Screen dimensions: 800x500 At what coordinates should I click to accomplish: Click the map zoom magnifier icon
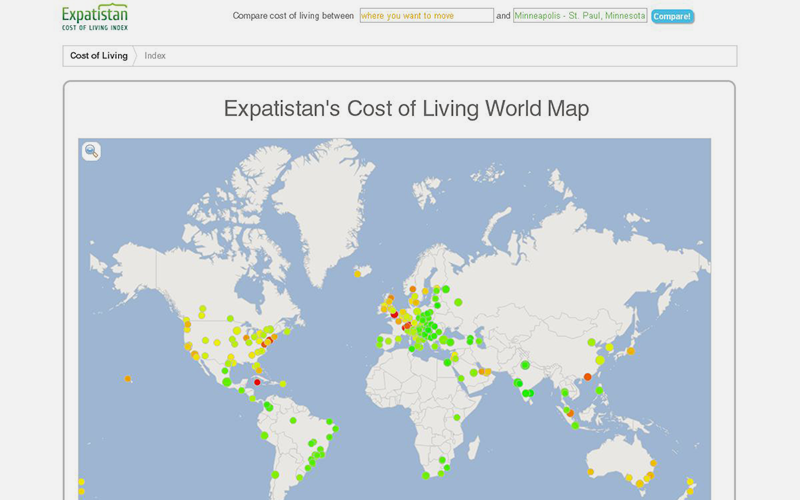click(x=91, y=151)
